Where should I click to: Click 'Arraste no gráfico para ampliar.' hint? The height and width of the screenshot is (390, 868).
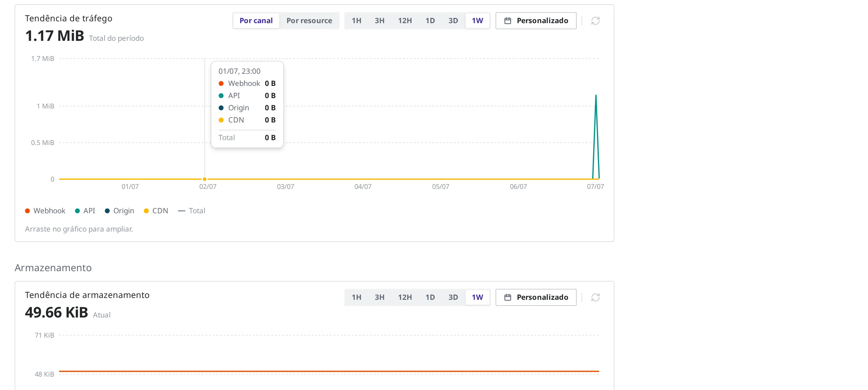pyautogui.click(x=79, y=229)
